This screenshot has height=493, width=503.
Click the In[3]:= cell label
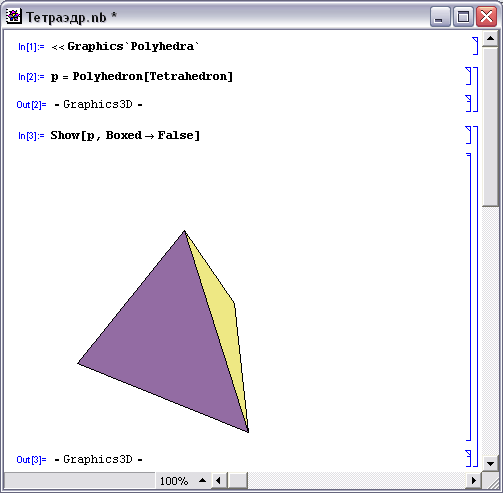(x=31, y=136)
